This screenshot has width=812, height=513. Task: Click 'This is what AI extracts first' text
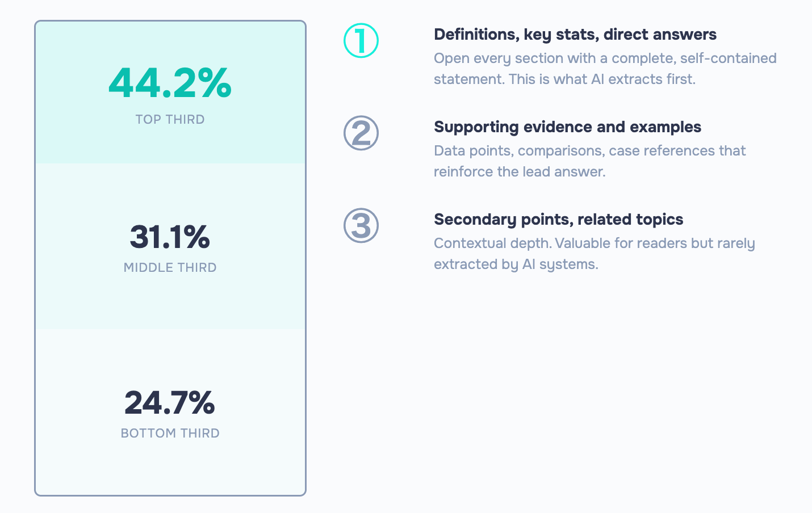coord(602,79)
